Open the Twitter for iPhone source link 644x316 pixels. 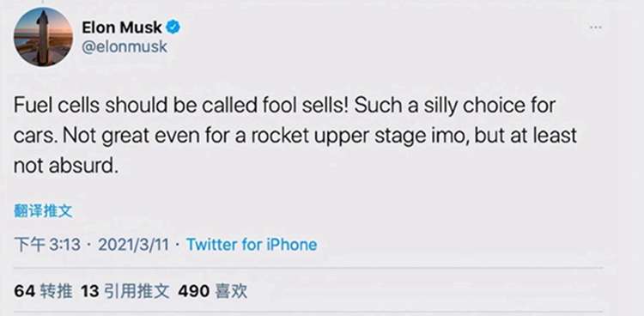coord(252,245)
